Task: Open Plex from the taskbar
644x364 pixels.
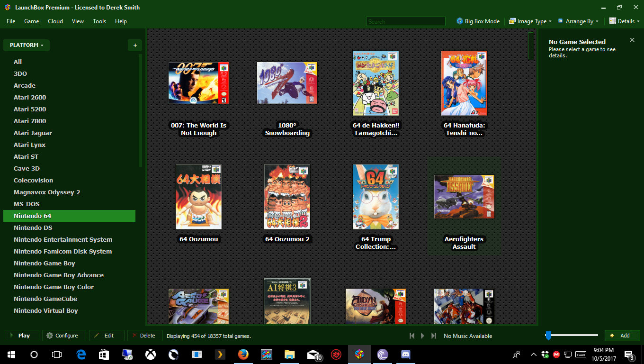Action: tap(220, 354)
